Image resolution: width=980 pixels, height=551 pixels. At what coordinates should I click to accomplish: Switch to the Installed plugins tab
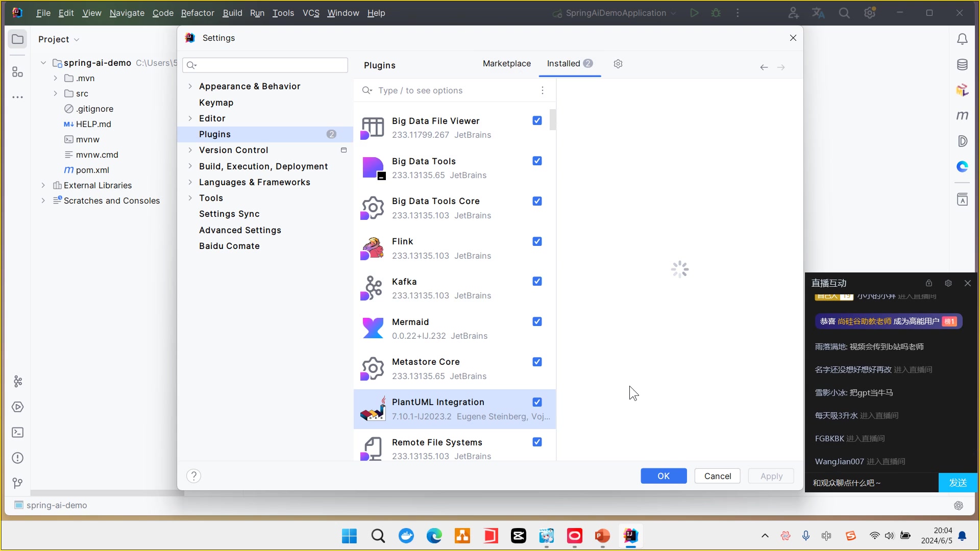[570, 64]
